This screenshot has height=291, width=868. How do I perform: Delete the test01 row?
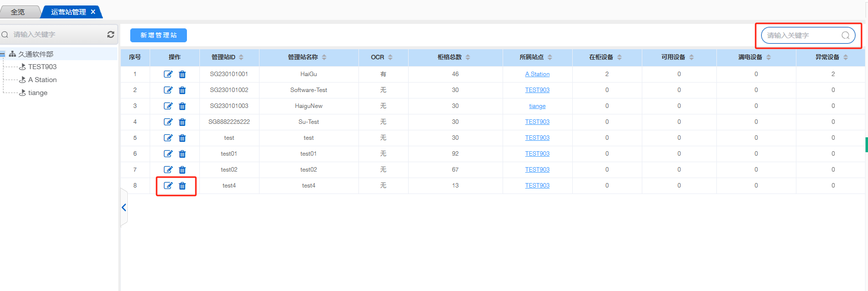pyautogui.click(x=182, y=154)
